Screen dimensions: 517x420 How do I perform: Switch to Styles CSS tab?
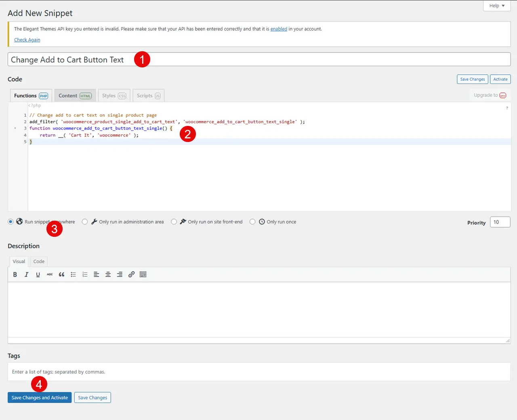point(114,96)
